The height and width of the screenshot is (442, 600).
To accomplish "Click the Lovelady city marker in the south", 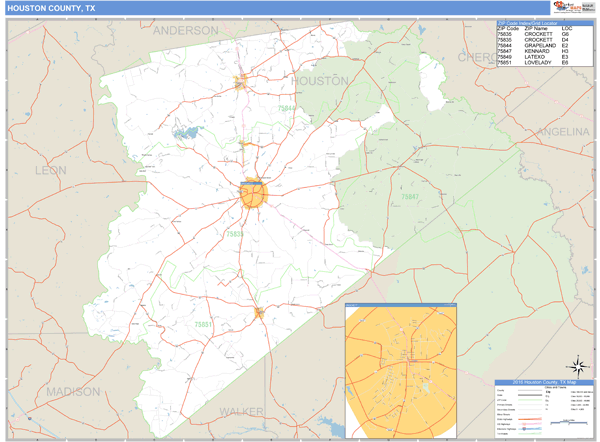I will coord(259,313).
